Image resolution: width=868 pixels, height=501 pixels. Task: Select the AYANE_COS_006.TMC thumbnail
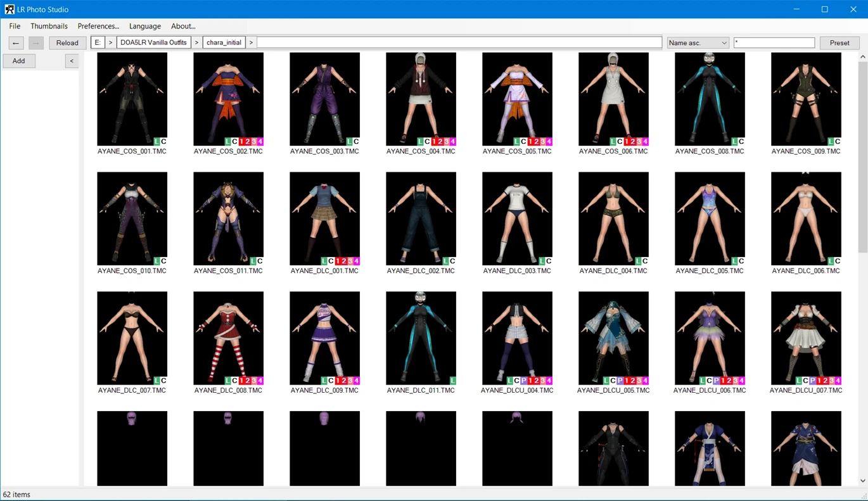coord(613,99)
